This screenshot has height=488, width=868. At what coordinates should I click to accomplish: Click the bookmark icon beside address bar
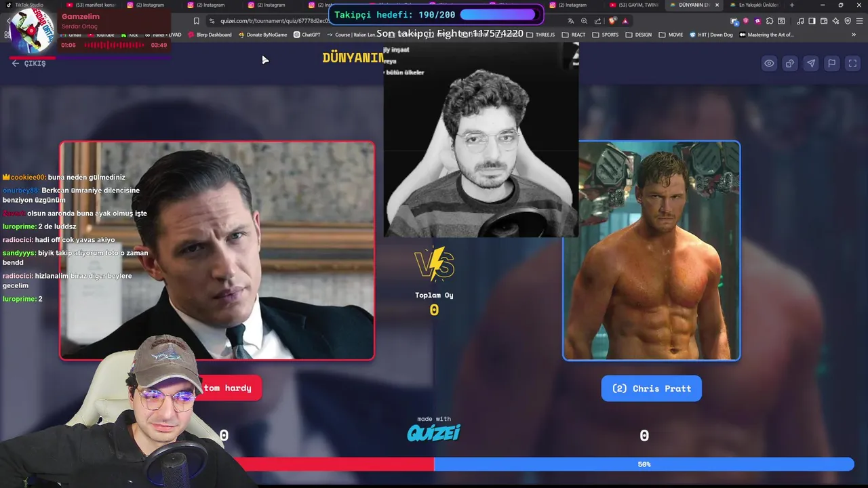pyautogui.click(x=197, y=21)
